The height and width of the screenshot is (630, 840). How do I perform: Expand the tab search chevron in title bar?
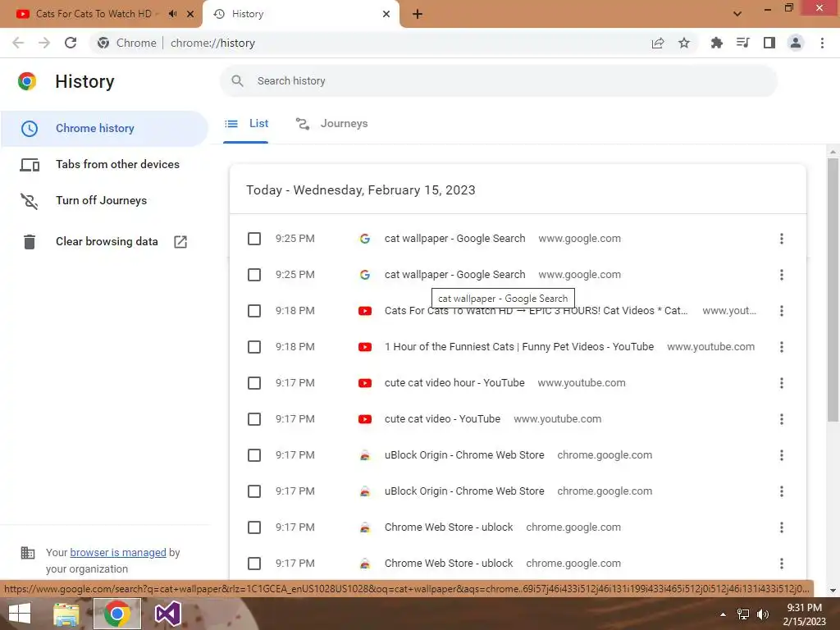[x=737, y=14]
